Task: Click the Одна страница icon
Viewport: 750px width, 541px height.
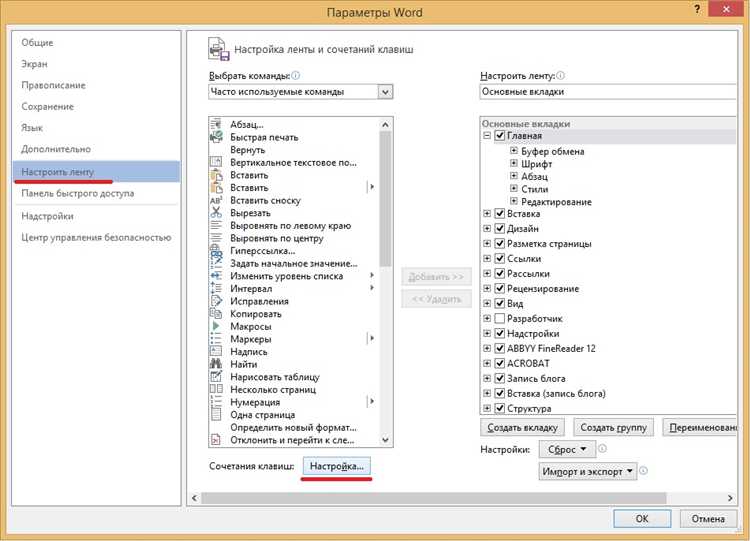Action: pyautogui.click(x=216, y=414)
